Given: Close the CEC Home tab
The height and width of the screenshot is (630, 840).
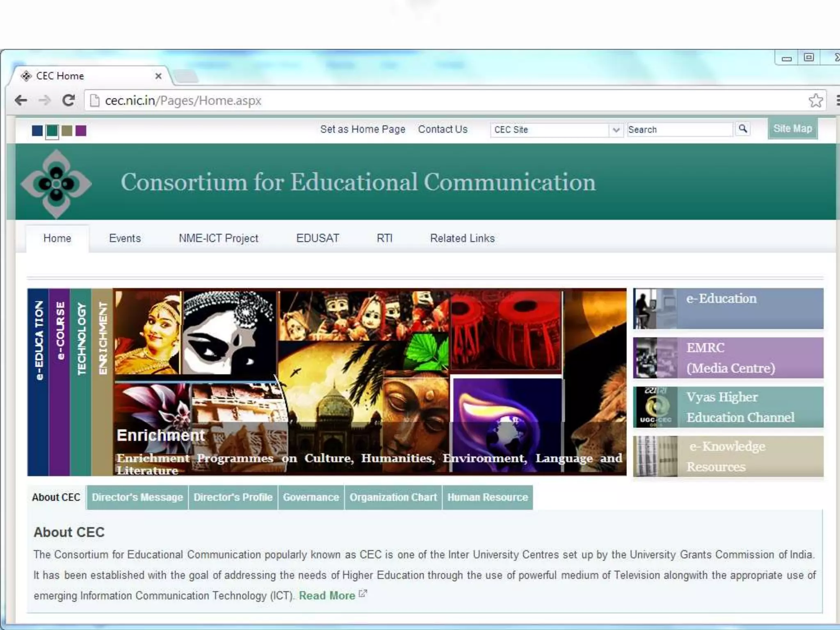Looking at the screenshot, I should click(158, 76).
